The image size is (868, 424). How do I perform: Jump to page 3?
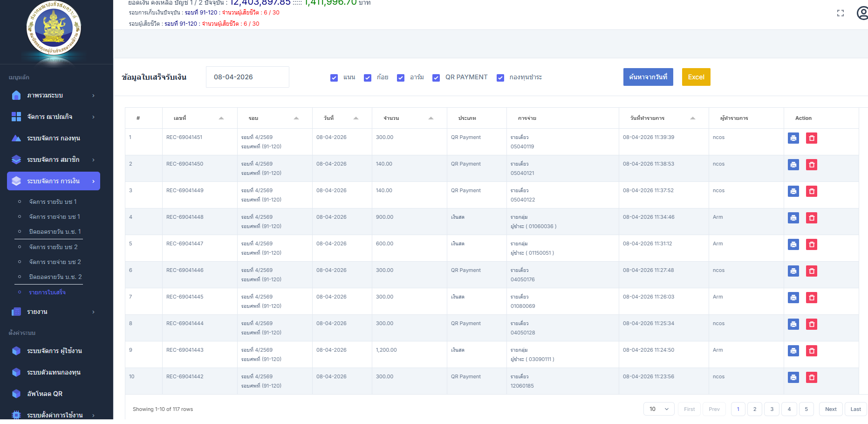(x=772, y=409)
